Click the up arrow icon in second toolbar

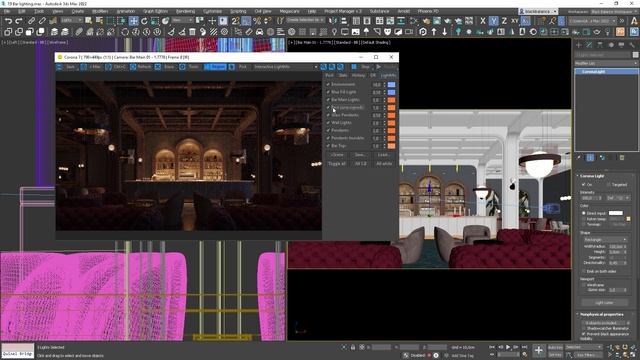[x=434, y=31]
